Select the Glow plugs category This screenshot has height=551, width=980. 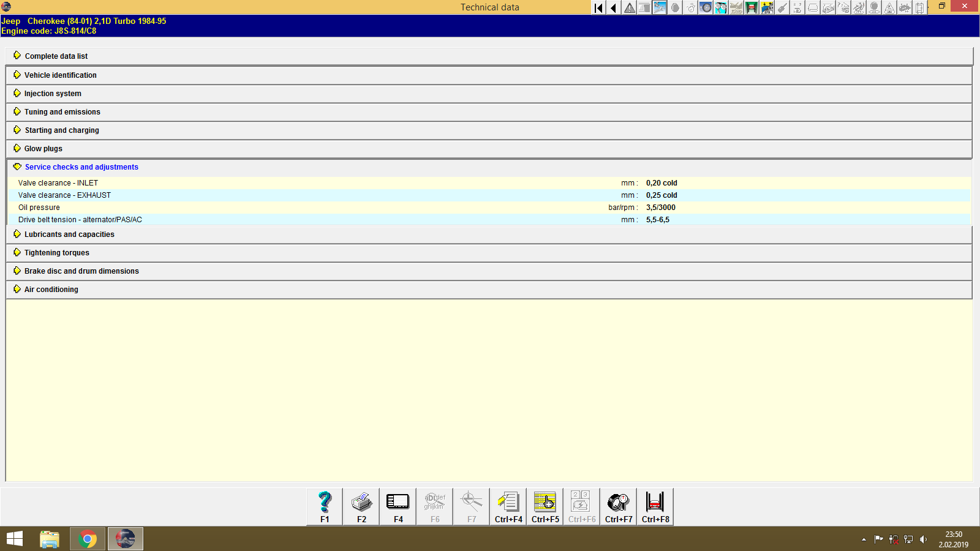pyautogui.click(x=42, y=148)
